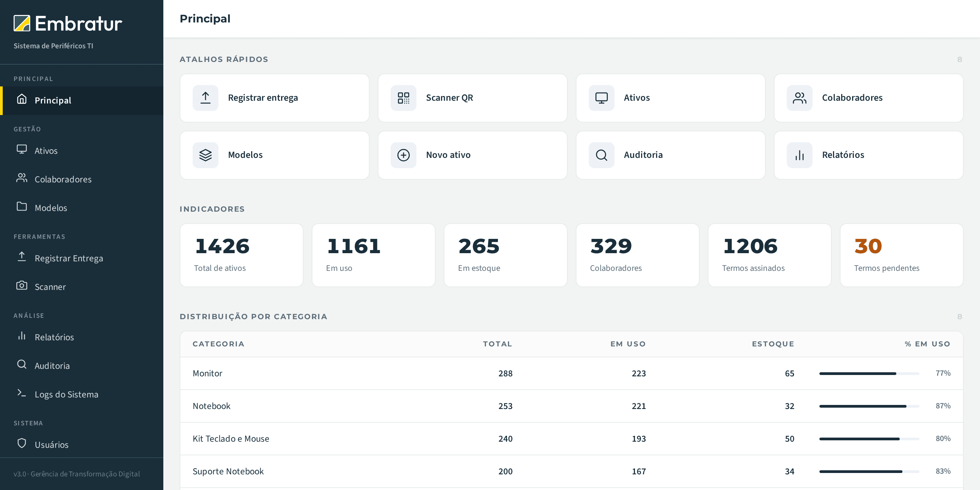This screenshot has height=490, width=980.
Task: Click upload icon on Registrar entrega card
Action: coord(206,98)
